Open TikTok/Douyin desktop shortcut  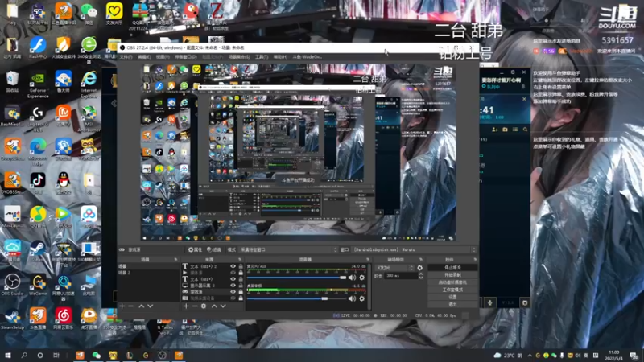[x=38, y=183]
